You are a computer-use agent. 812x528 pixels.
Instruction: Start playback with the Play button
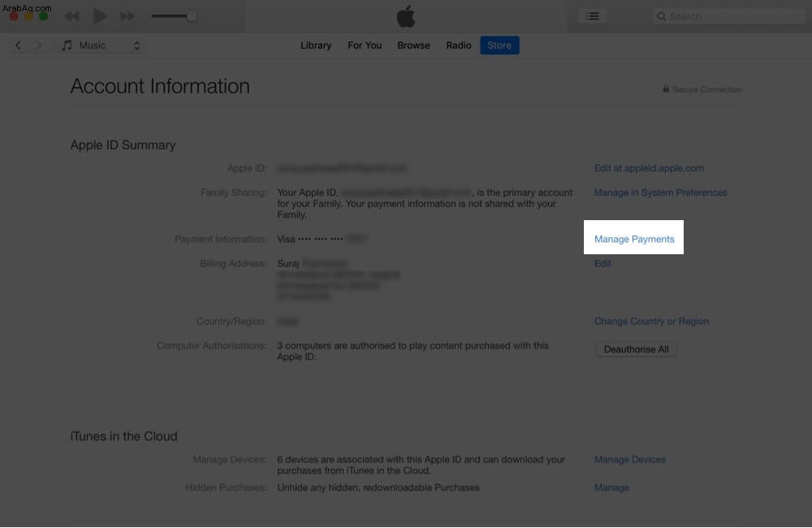pyautogui.click(x=99, y=16)
